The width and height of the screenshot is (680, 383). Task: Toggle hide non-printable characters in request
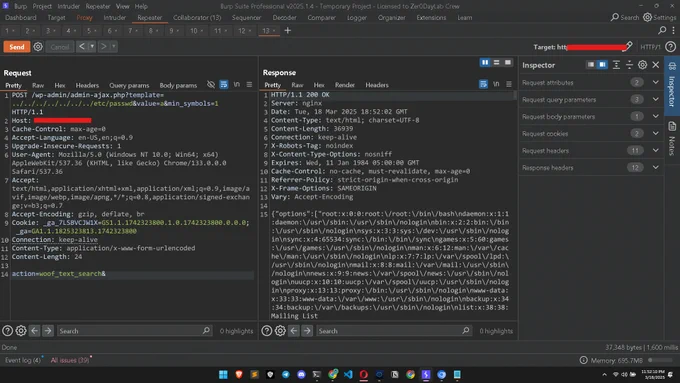(211, 85)
